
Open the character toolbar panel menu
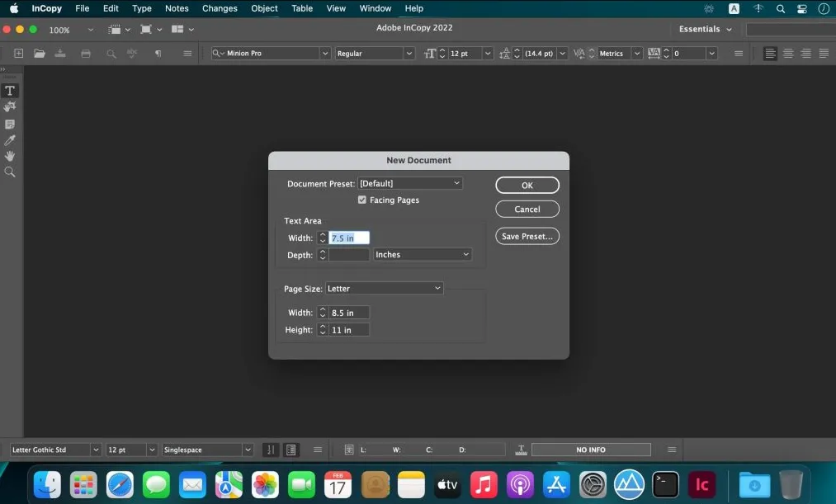coord(739,54)
